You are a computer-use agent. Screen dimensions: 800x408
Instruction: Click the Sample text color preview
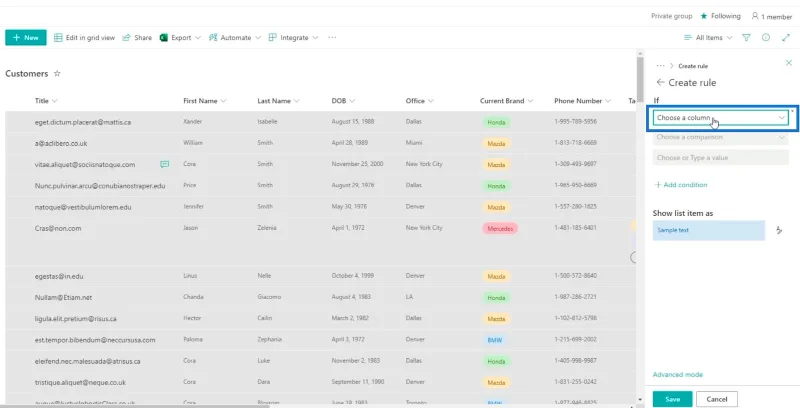[709, 231]
